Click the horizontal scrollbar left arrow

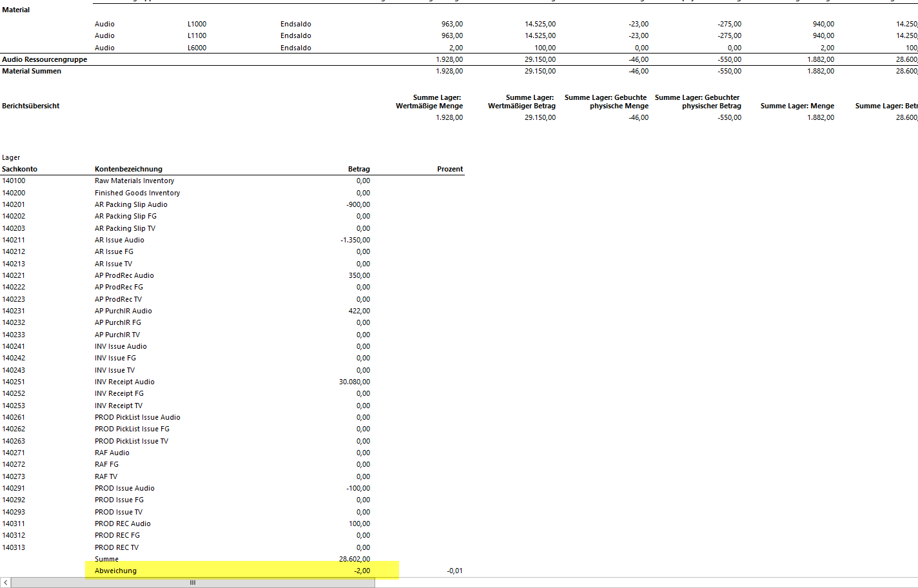[x=5, y=583]
